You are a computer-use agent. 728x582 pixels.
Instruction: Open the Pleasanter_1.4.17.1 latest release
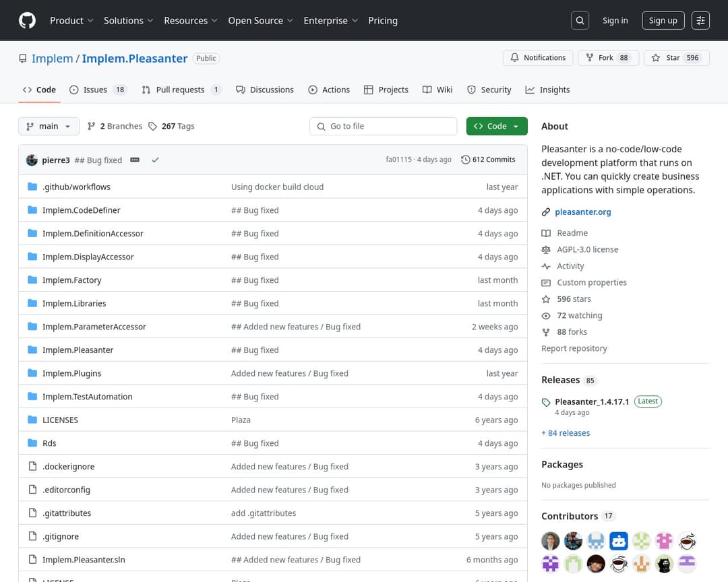point(592,401)
